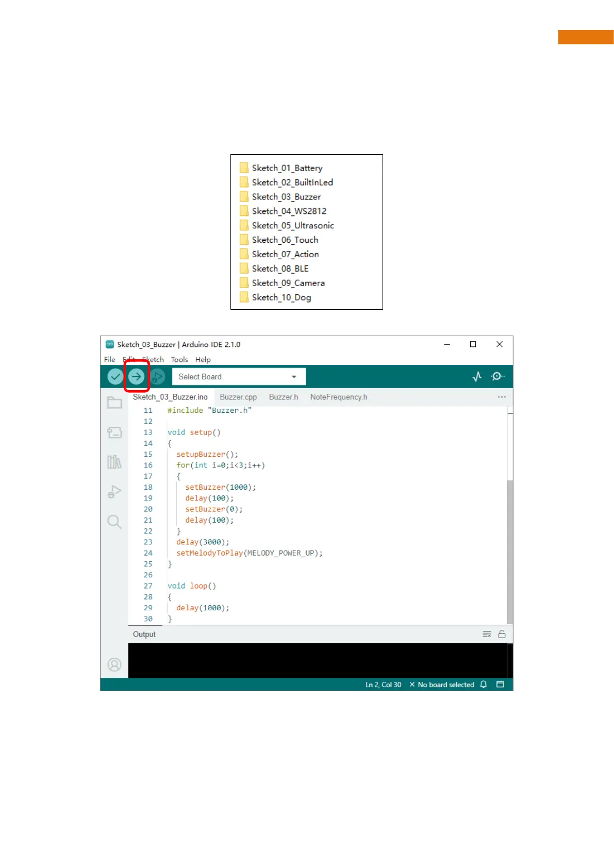Click the Ln 2, Col 30 status entry
The height and width of the screenshot is (868, 614).
pos(383,685)
